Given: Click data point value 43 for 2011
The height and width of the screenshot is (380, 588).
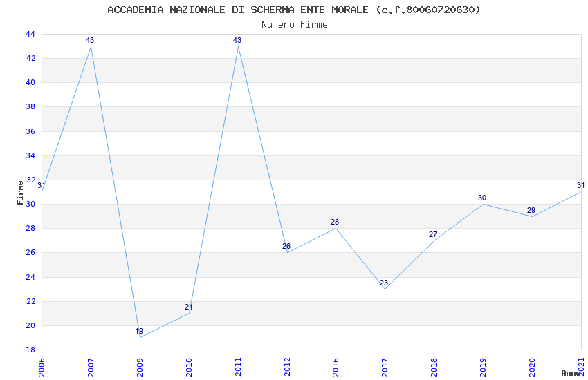Looking at the screenshot, I should 237,40.
